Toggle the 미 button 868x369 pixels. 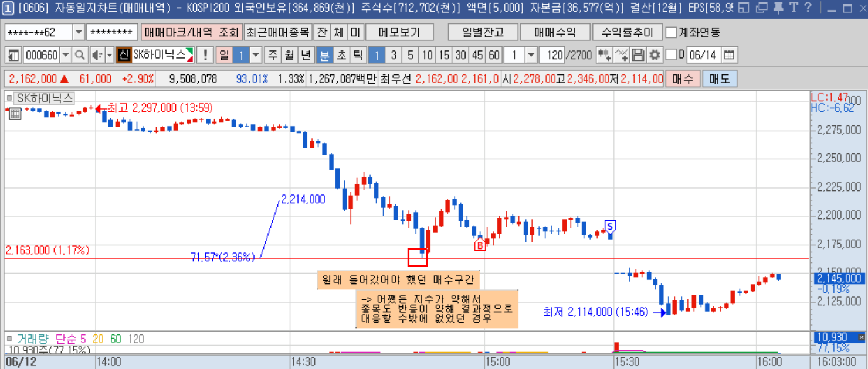tap(355, 32)
